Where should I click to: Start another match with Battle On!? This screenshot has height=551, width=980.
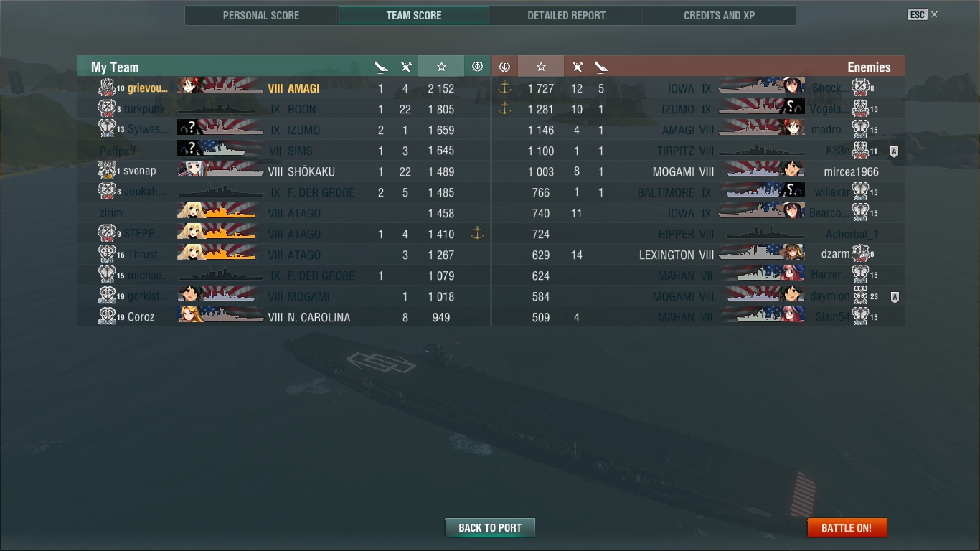pos(847,527)
